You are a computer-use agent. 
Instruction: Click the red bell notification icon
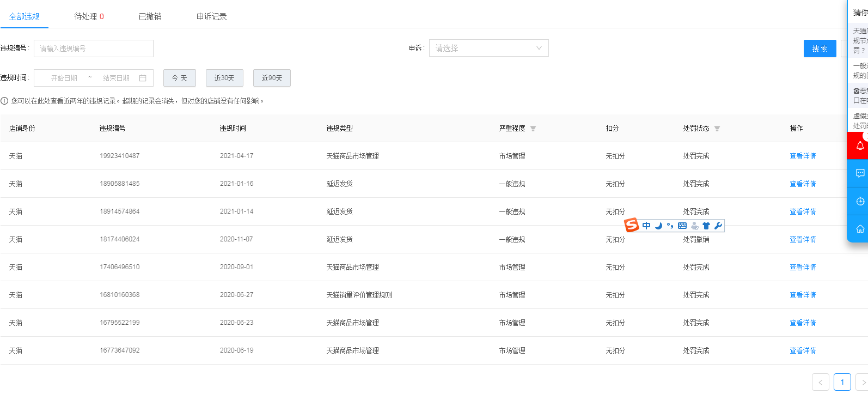[860, 146]
